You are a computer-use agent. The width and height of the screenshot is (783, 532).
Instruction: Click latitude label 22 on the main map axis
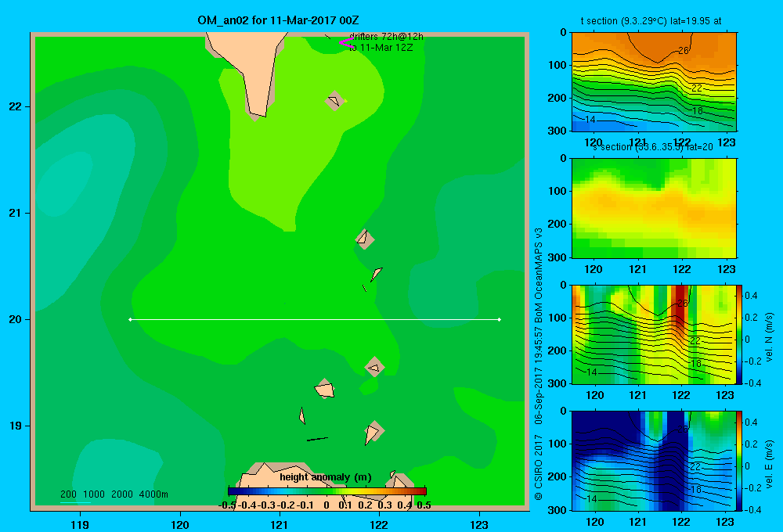tap(16, 107)
